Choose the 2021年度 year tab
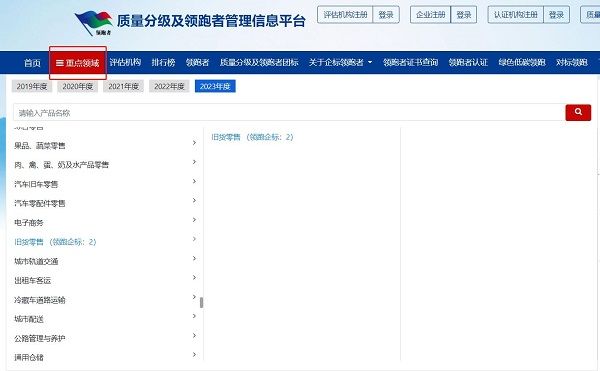 pyautogui.click(x=123, y=86)
